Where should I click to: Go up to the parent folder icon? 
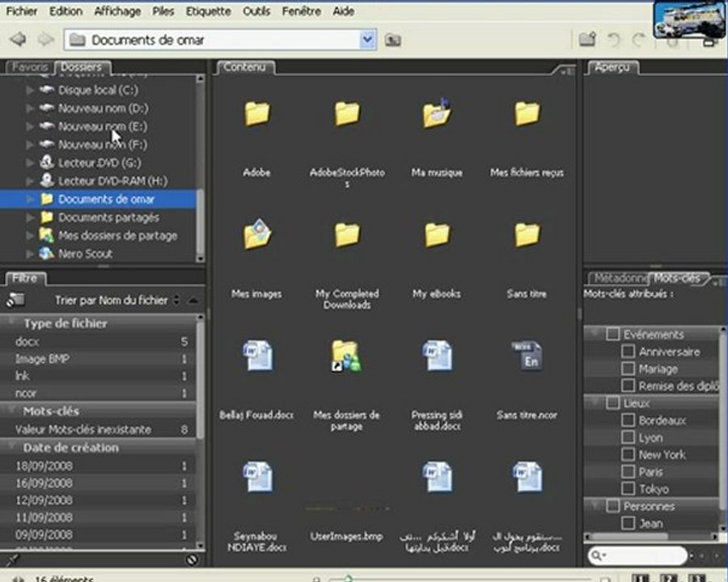[x=393, y=40]
